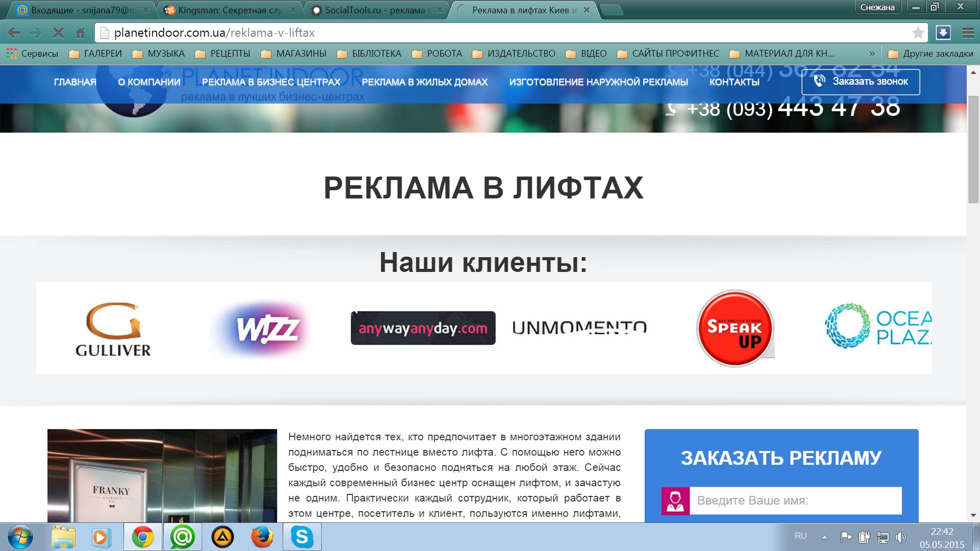Stop loading the page with X button
Viewport: 980px width, 551px height.
pos(58,33)
